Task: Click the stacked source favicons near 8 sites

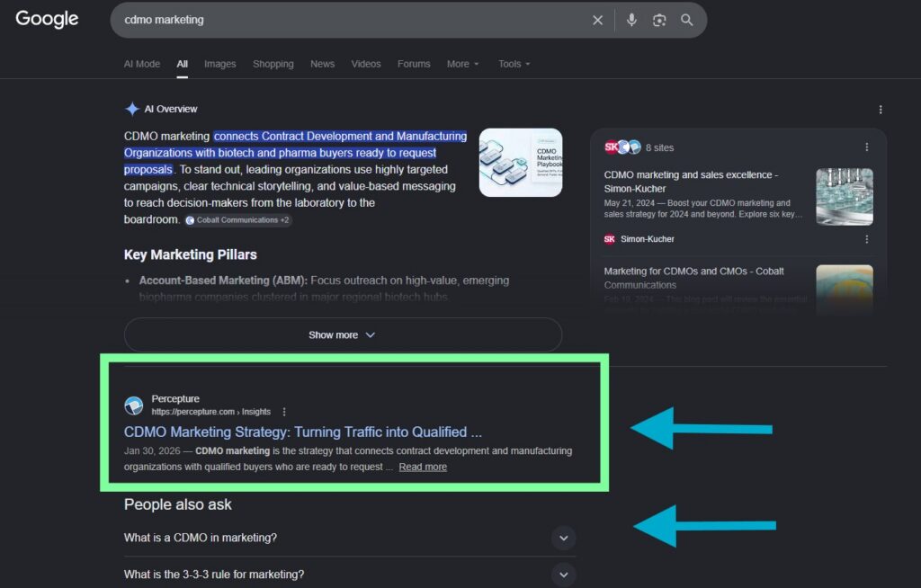Action: tap(622, 147)
